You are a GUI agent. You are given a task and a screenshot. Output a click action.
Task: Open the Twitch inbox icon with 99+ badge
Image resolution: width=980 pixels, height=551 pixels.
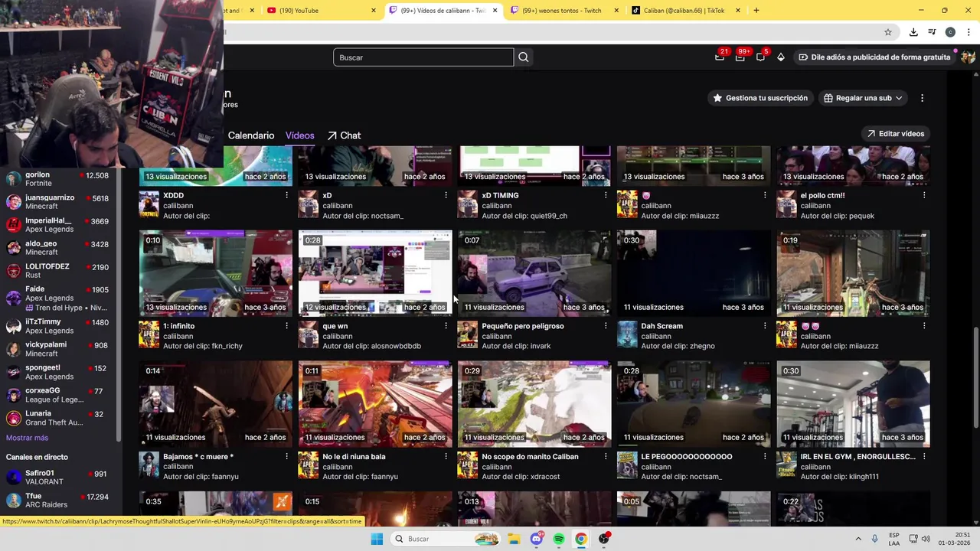pyautogui.click(x=740, y=57)
